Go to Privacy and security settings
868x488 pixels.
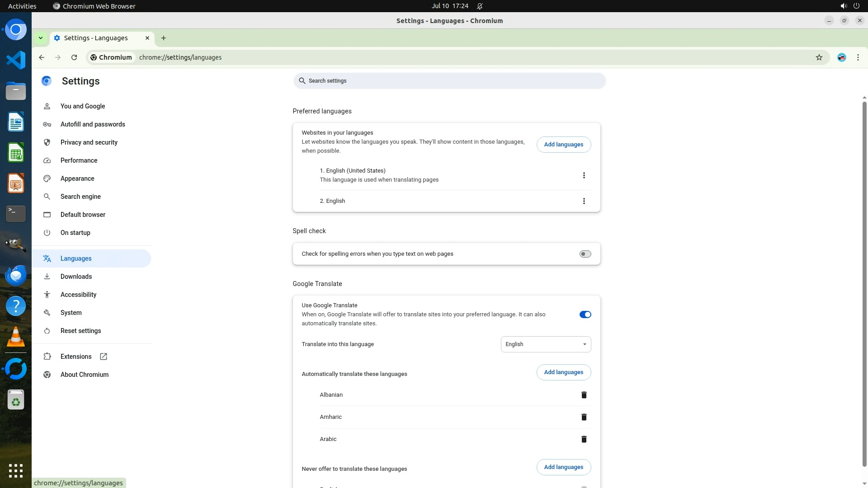[x=89, y=142]
